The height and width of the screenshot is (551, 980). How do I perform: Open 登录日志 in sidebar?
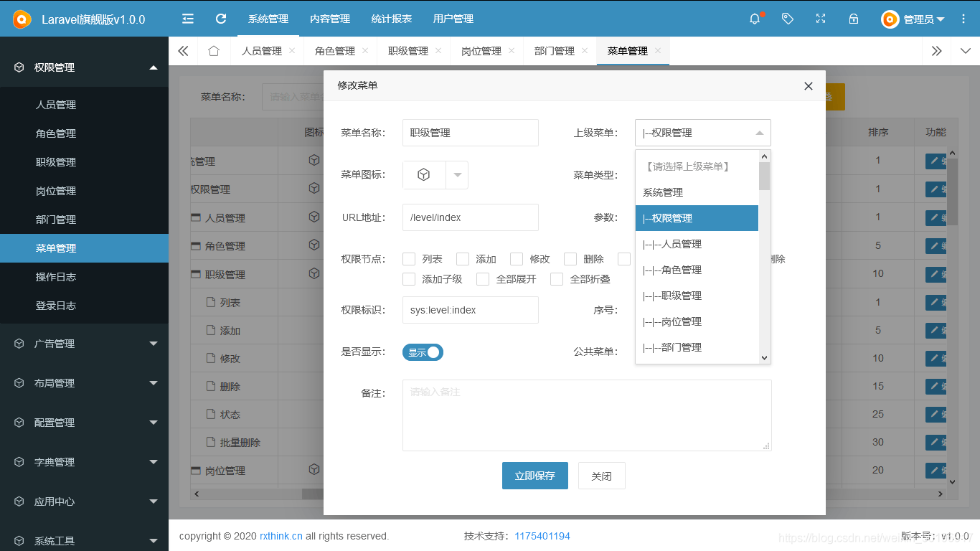[x=84, y=306]
